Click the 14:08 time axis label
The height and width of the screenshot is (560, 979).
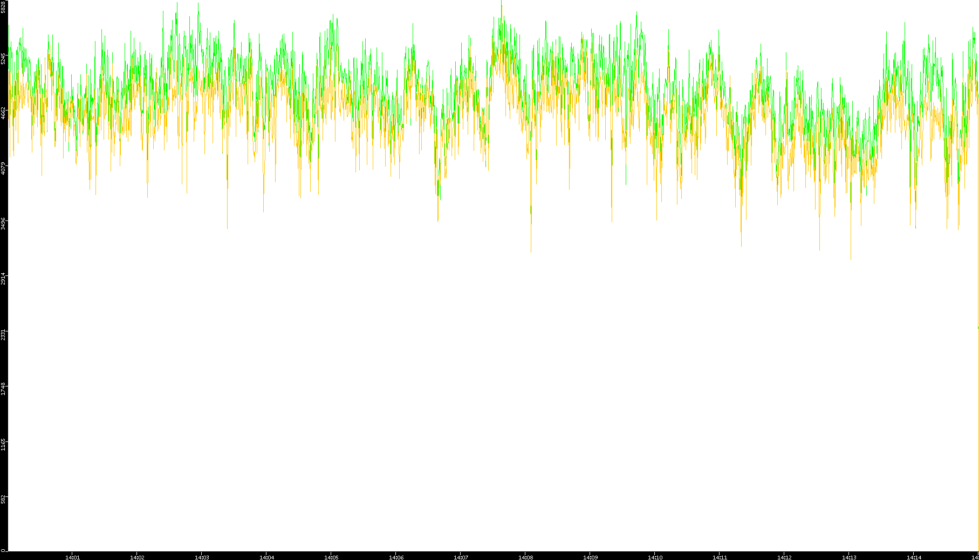[x=525, y=557]
